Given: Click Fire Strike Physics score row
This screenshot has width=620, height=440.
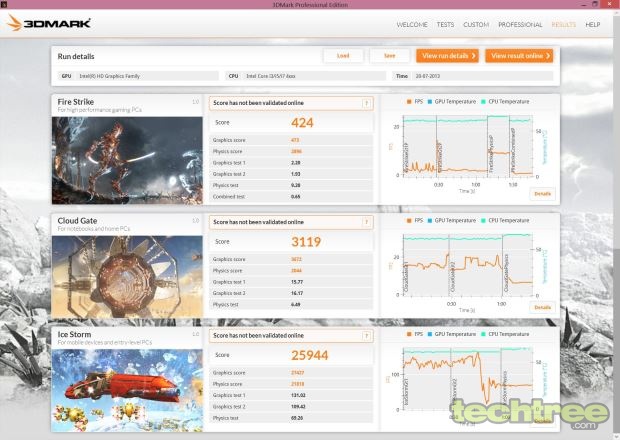Looking at the screenshot, I should pyautogui.click(x=291, y=151).
